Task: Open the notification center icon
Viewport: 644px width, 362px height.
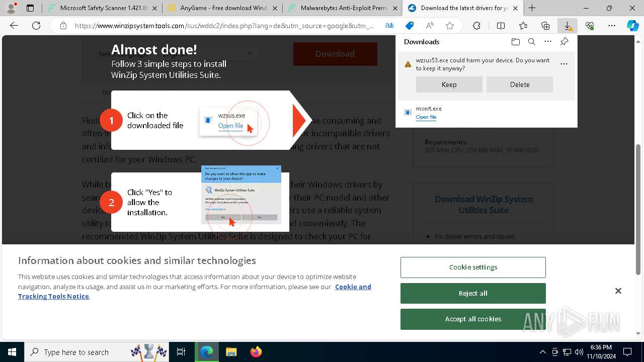Action: tap(627, 352)
